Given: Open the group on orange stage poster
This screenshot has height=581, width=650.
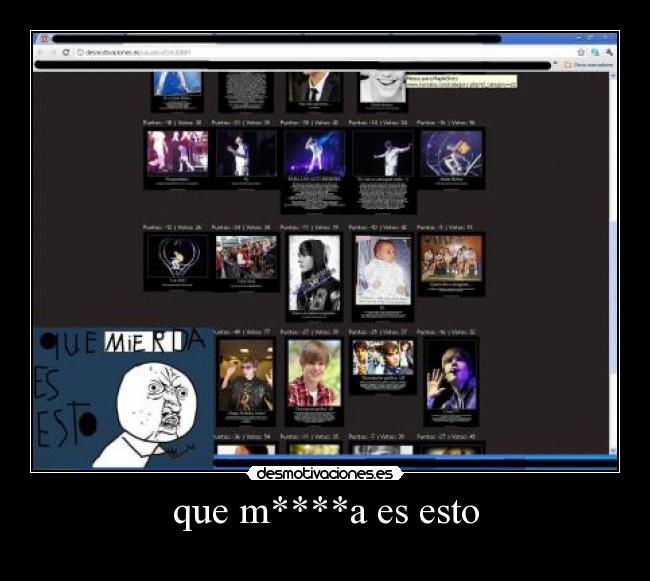Looking at the screenshot, I should pyautogui.click(x=451, y=264).
